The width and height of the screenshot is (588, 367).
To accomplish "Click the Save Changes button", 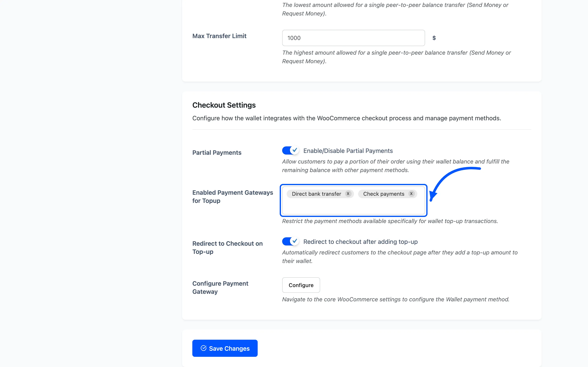I will 225,348.
